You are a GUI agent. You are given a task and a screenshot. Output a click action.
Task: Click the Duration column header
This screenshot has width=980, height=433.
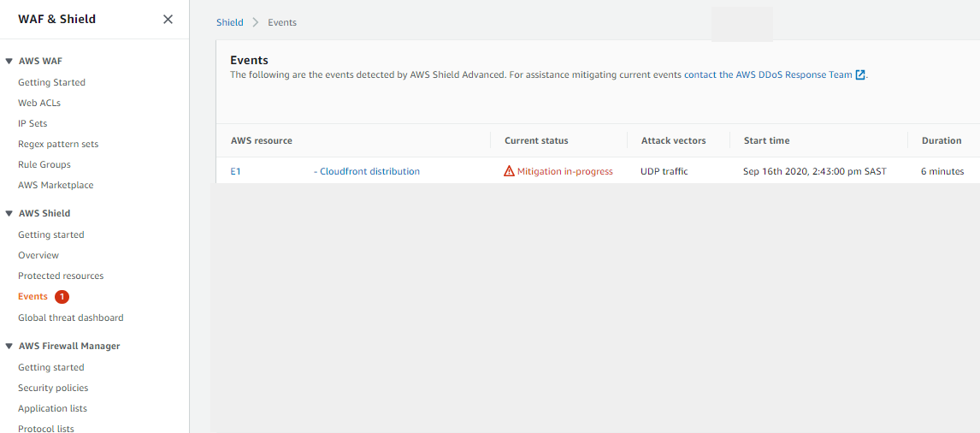pos(942,141)
